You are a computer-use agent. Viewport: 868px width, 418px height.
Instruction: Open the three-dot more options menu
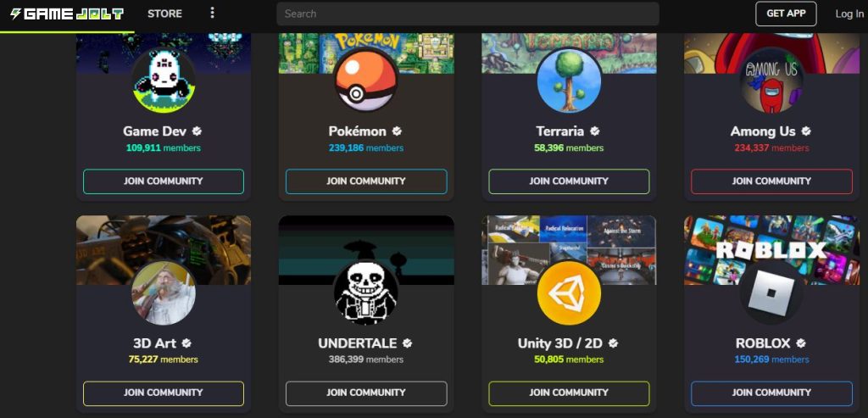tap(212, 13)
